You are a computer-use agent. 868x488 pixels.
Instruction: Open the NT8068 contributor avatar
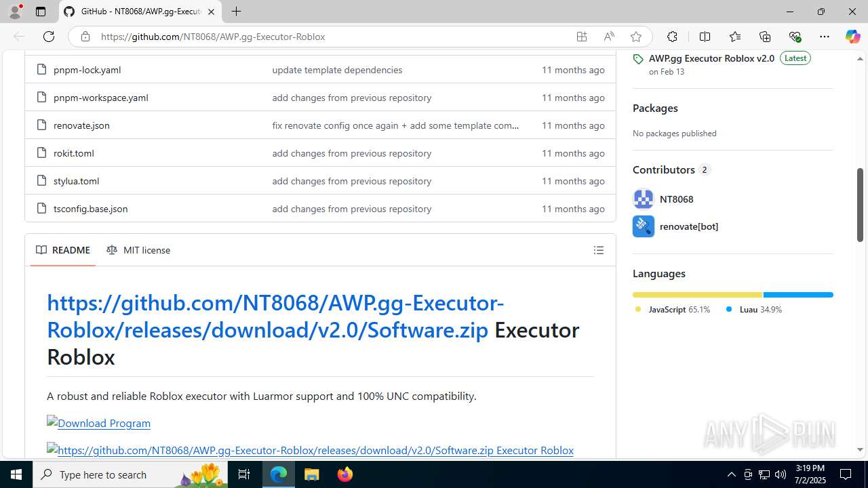[644, 199]
